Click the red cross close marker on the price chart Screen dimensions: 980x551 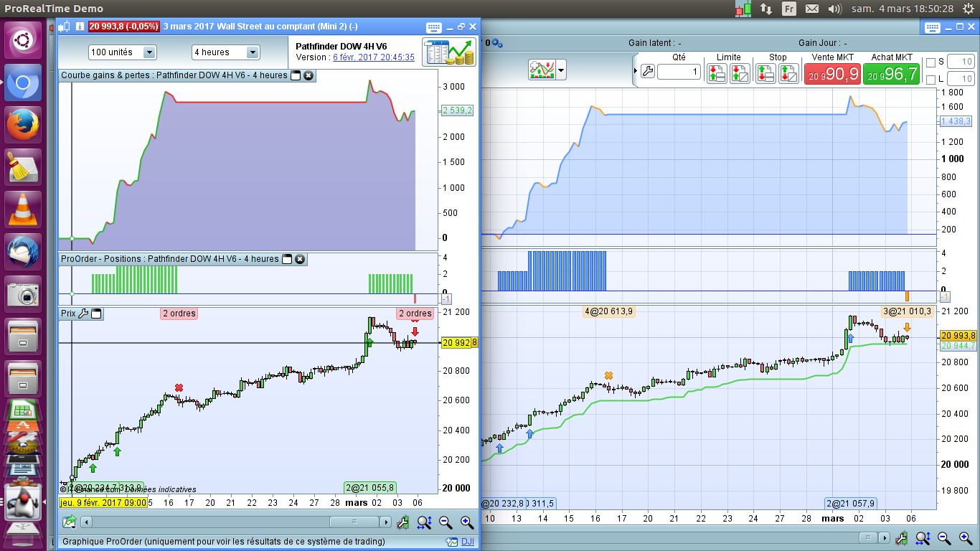coord(179,388)
